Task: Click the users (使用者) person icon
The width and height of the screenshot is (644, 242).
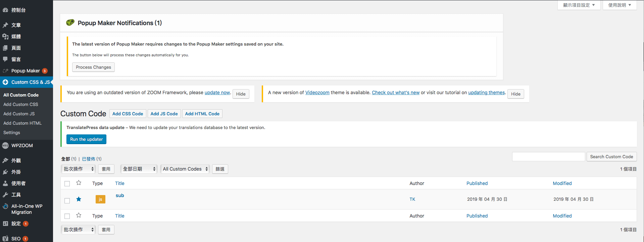Action: [5, 183]
